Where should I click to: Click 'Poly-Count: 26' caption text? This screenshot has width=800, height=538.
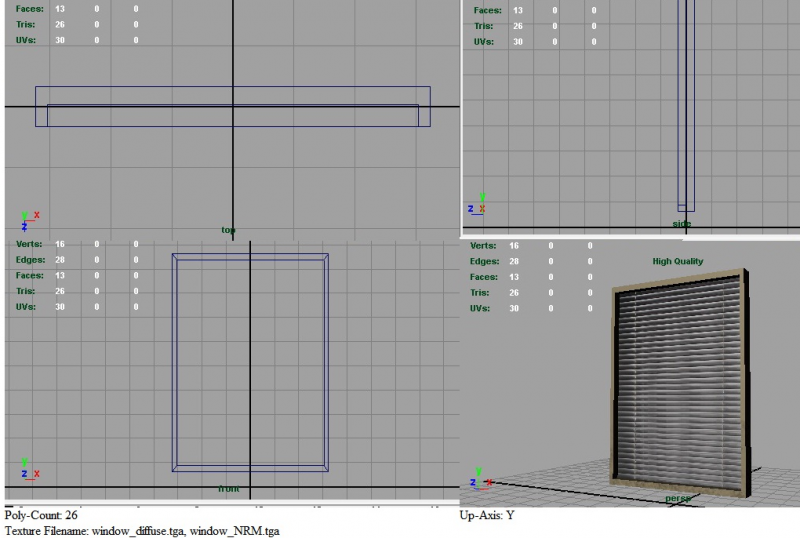[x=41, y=515]
